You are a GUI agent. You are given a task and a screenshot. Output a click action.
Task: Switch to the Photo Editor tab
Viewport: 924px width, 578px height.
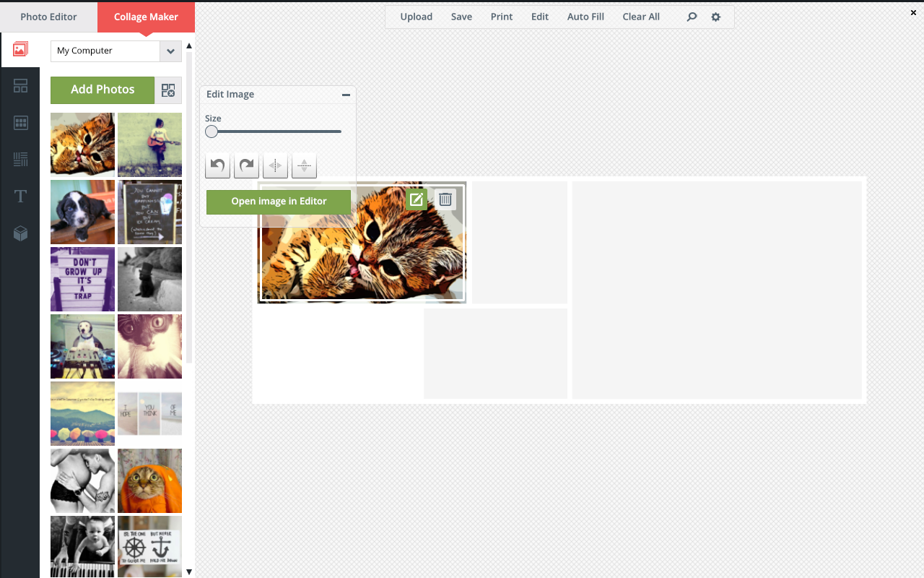click(48, 17)
